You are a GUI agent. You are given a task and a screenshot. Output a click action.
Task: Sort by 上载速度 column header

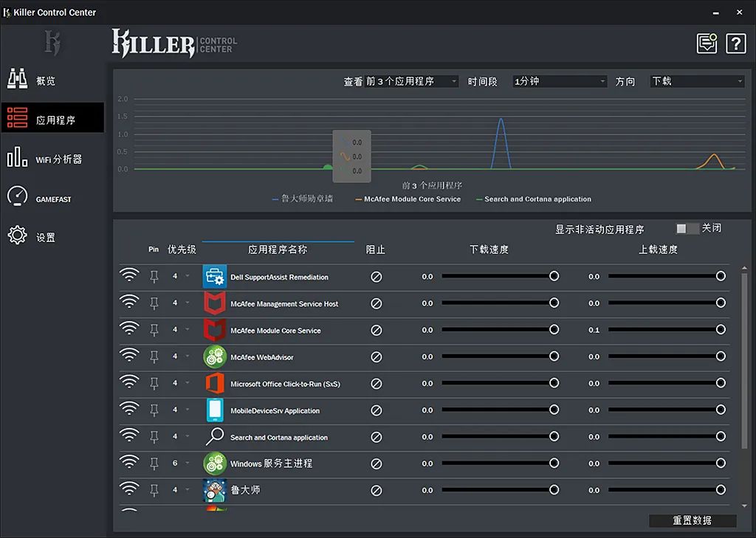(658, 249)
